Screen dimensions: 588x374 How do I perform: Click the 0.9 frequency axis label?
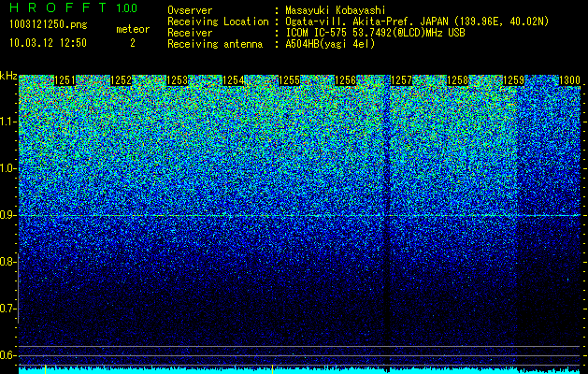point(7,215)
